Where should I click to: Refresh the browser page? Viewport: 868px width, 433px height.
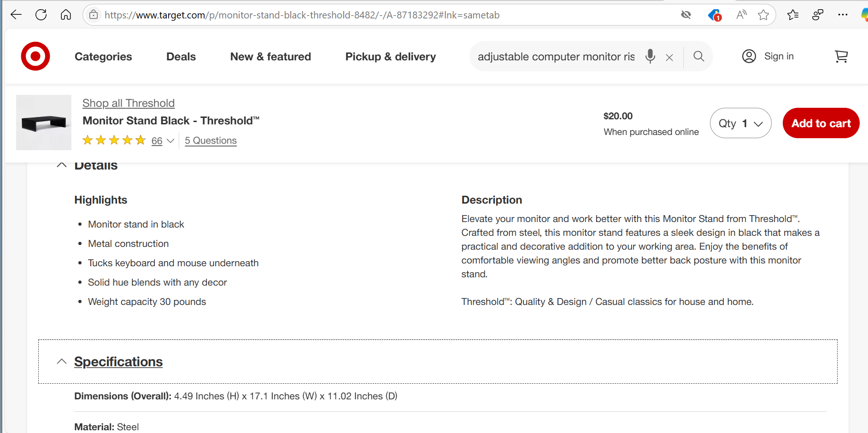click(x=41, y=15)
